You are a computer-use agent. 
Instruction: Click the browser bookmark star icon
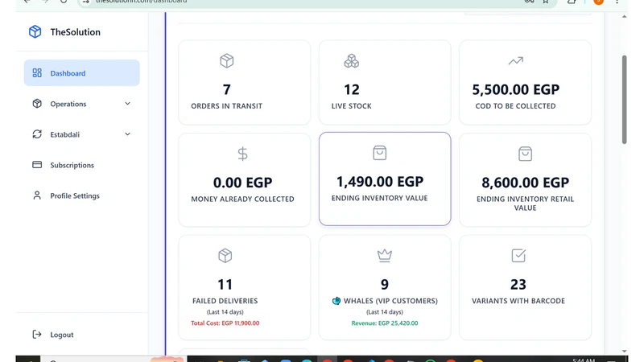[x=546, y=2]
